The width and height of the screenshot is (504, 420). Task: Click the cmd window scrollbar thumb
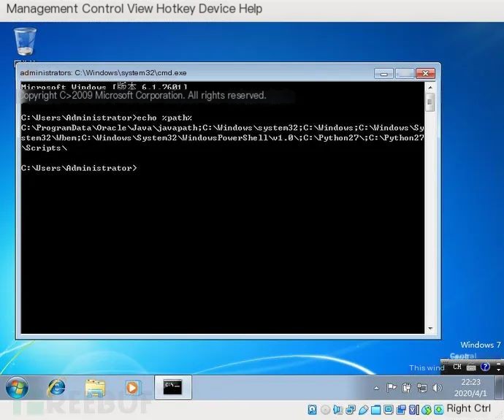coord(429,102)
